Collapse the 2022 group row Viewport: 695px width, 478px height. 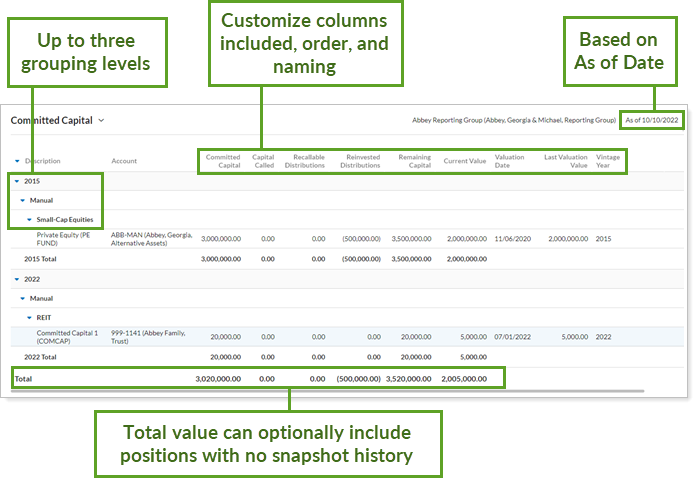(x=17, y=279)
